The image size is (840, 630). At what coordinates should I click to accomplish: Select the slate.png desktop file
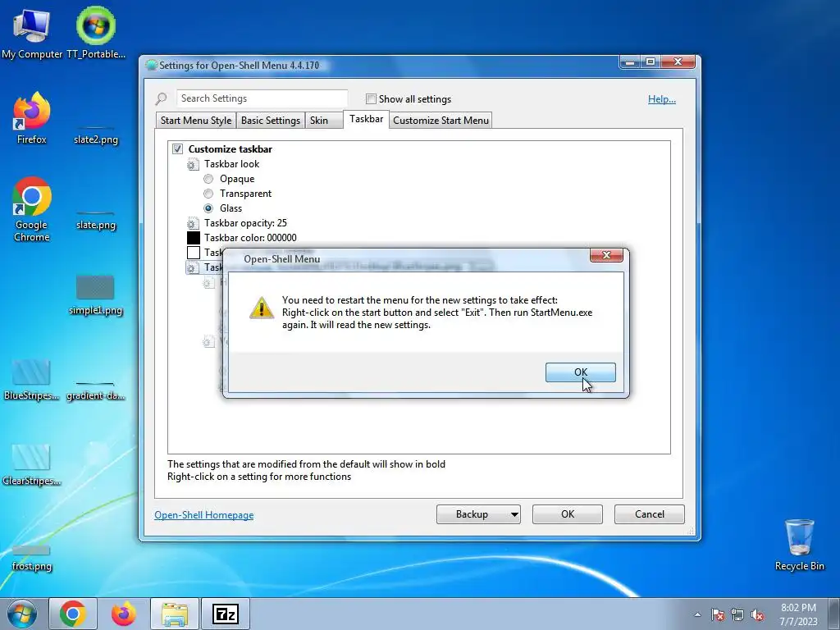click(x=96, y=220)
